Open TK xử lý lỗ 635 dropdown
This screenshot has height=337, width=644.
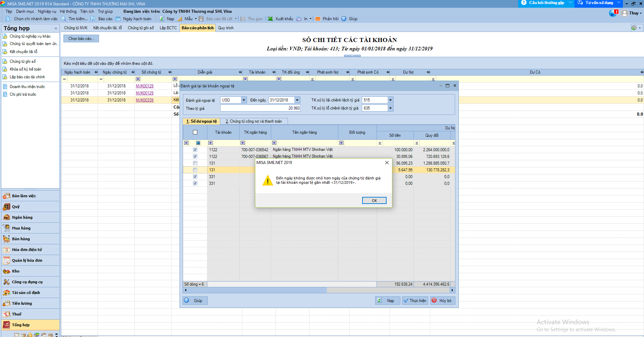point(390,108)
